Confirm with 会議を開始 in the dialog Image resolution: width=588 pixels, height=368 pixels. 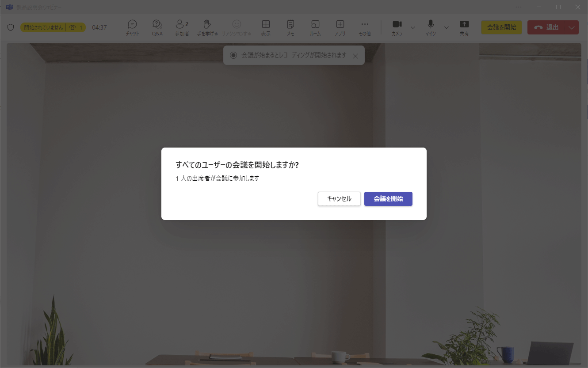388,199
